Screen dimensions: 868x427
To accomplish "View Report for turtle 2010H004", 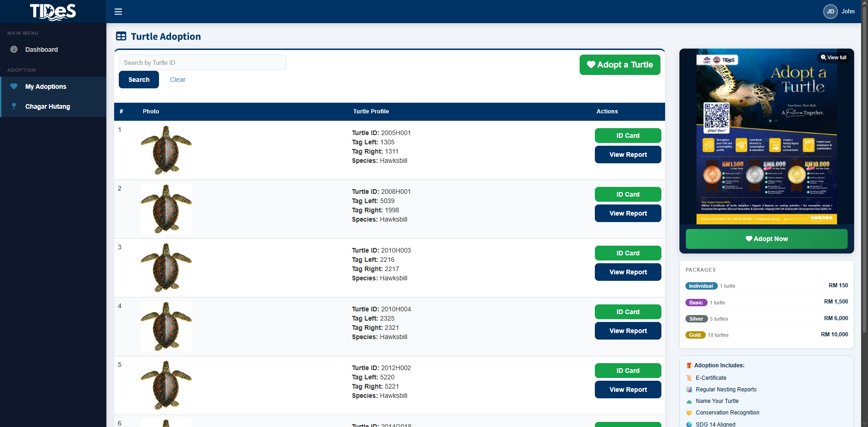I will [628, 331].
